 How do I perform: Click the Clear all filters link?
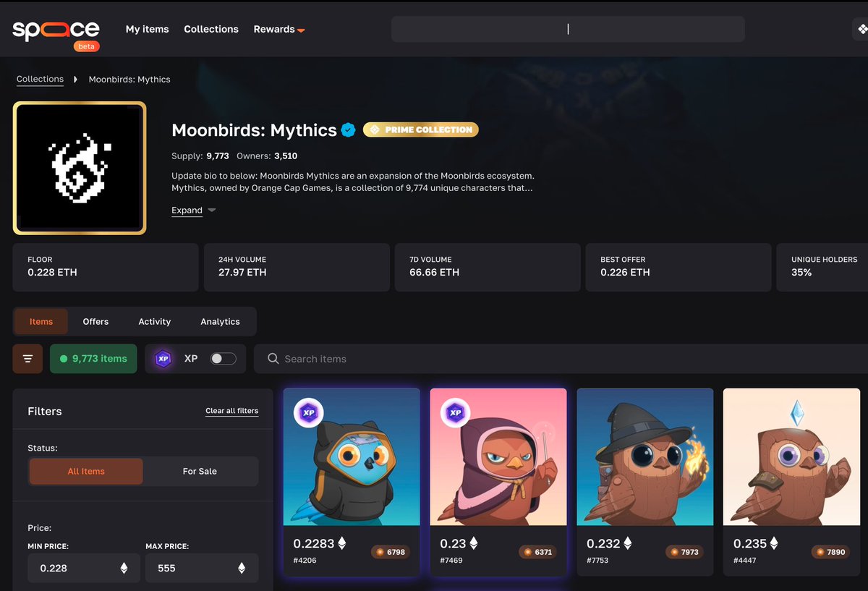pos(231,410)
